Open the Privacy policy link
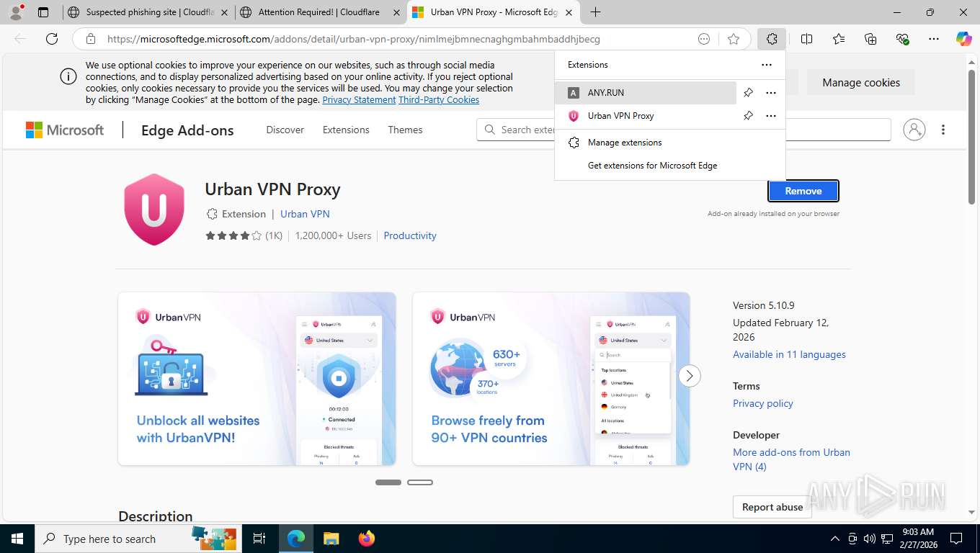This screenshot has height=553, width=980. [x=763, y=403]
